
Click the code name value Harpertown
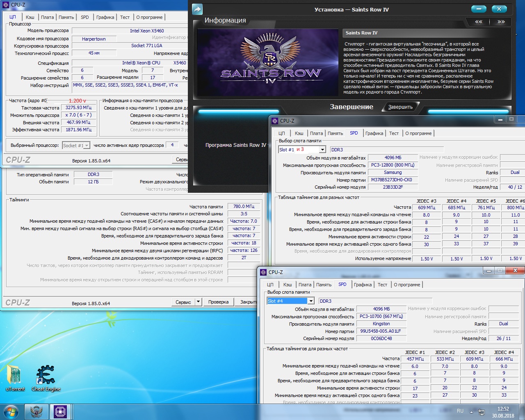point(94,39)
